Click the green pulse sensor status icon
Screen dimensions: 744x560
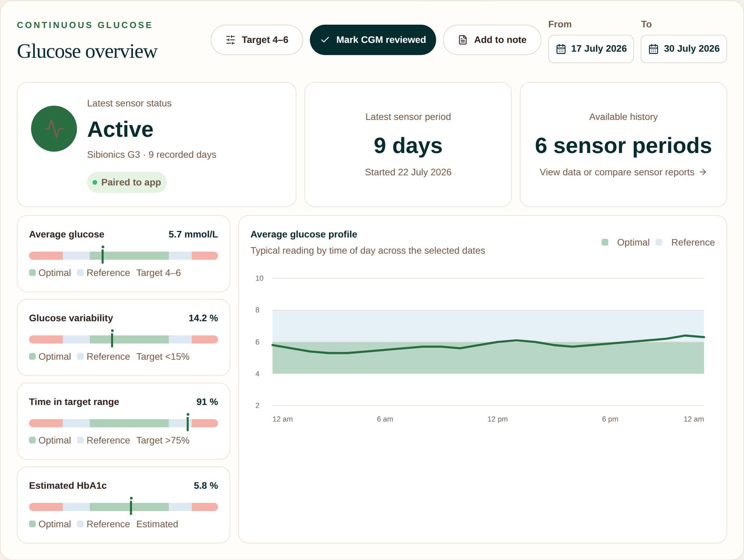[54, 129]
